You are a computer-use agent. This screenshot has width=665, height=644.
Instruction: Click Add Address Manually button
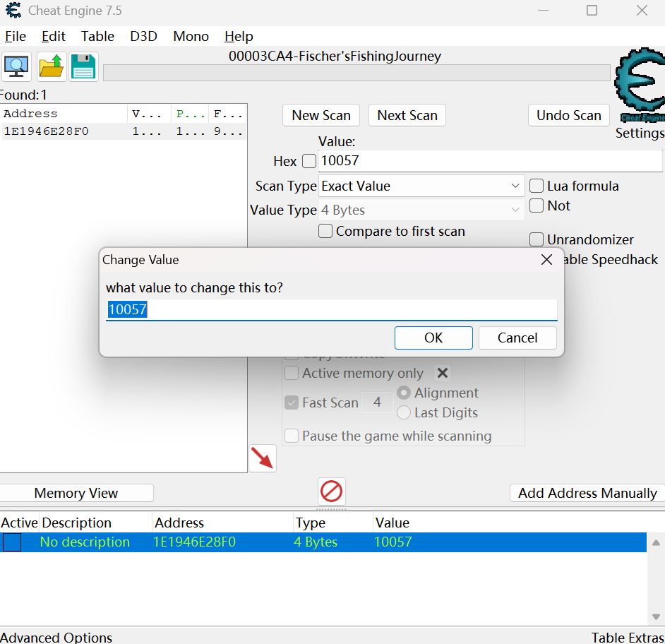point(587,493)
